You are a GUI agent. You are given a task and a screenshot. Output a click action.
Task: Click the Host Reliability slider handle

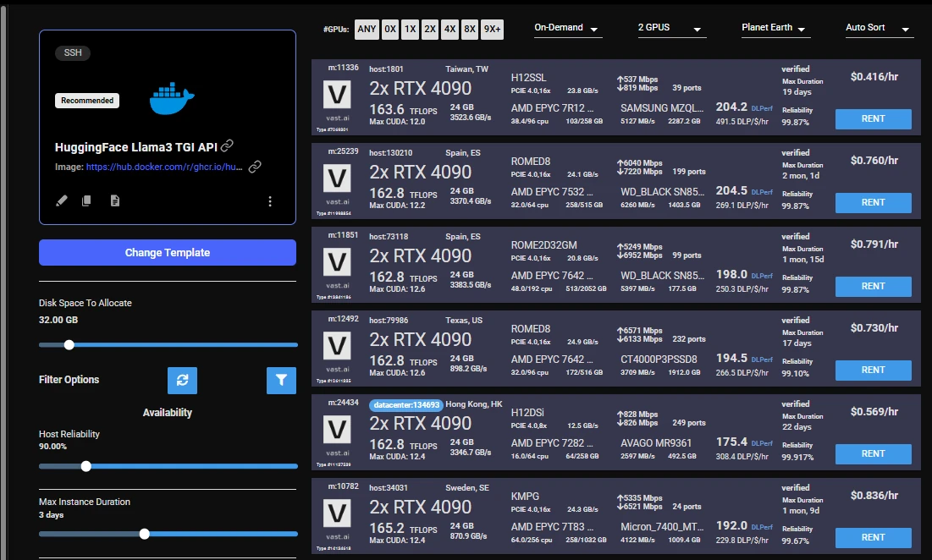point(86,466)
